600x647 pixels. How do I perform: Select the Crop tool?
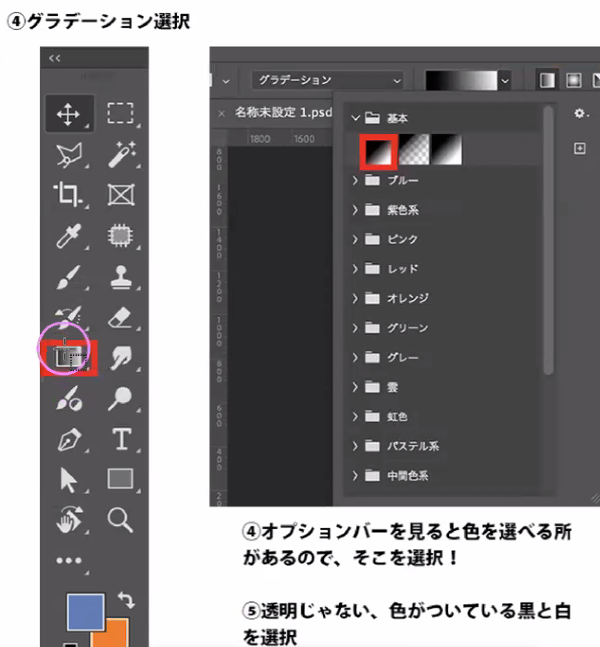[x=69, y=194]
